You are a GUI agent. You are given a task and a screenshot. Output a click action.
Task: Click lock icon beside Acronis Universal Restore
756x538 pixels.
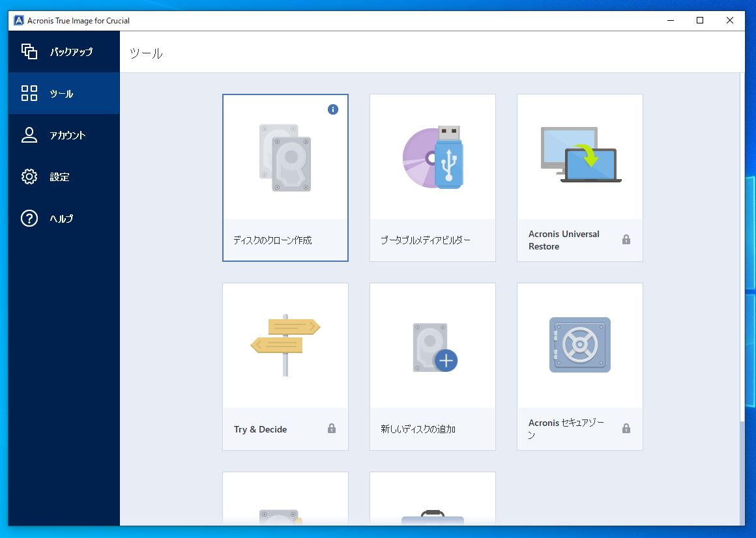(626, 240)
